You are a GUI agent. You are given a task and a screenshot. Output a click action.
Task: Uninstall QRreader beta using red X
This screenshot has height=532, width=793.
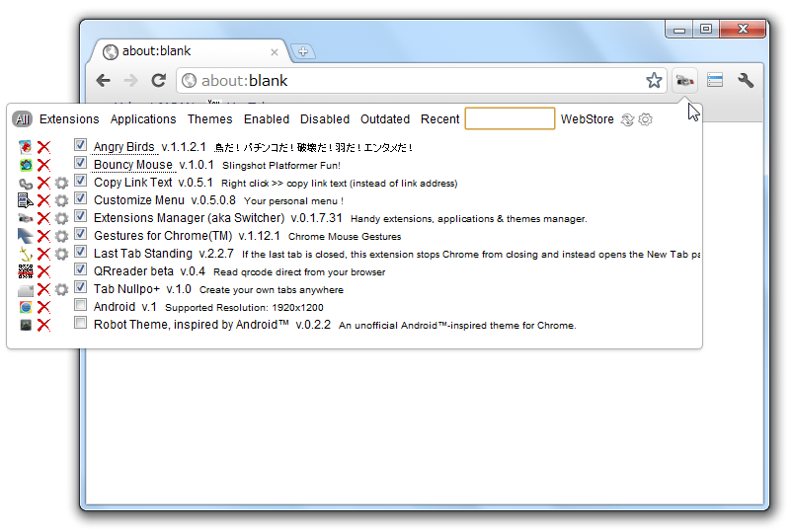(x=44, y=271)
